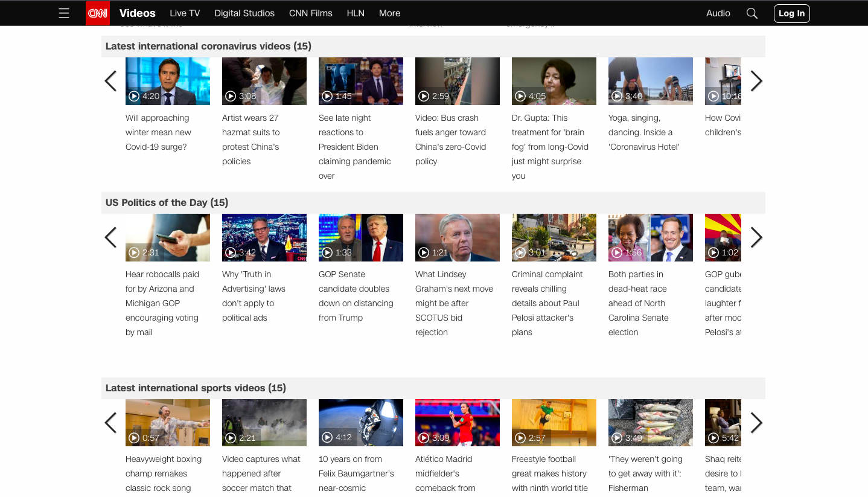This screenshot has height=497, width=868.
Task: Click the CNN logo
Action: pyautogui.click(x=97, y=13)
